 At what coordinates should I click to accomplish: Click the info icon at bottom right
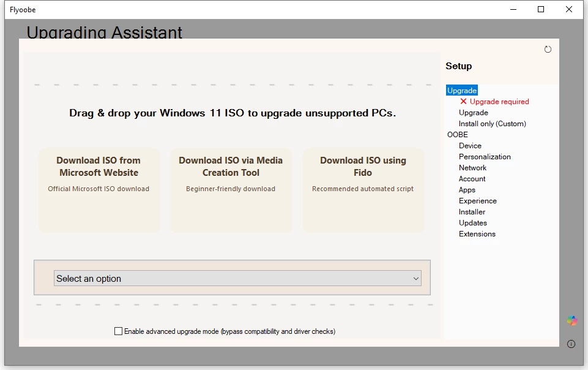pos(571,344)
